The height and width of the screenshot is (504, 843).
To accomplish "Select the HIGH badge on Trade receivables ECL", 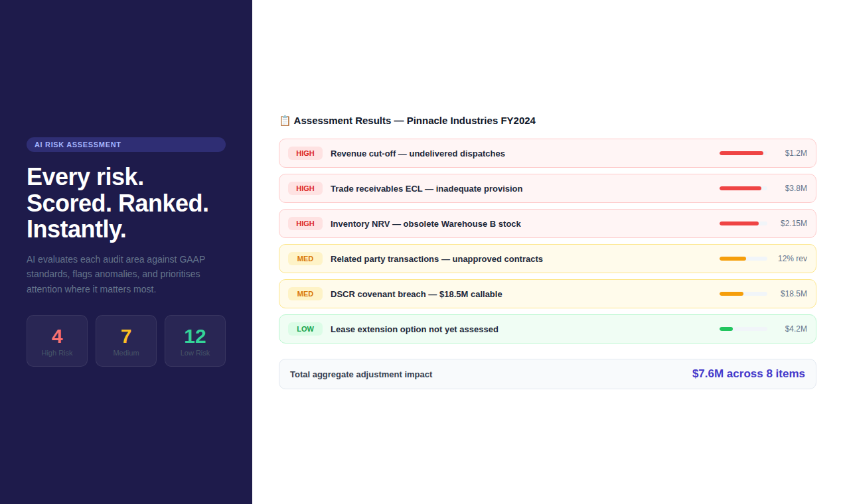I will click(x=305, y=188).
